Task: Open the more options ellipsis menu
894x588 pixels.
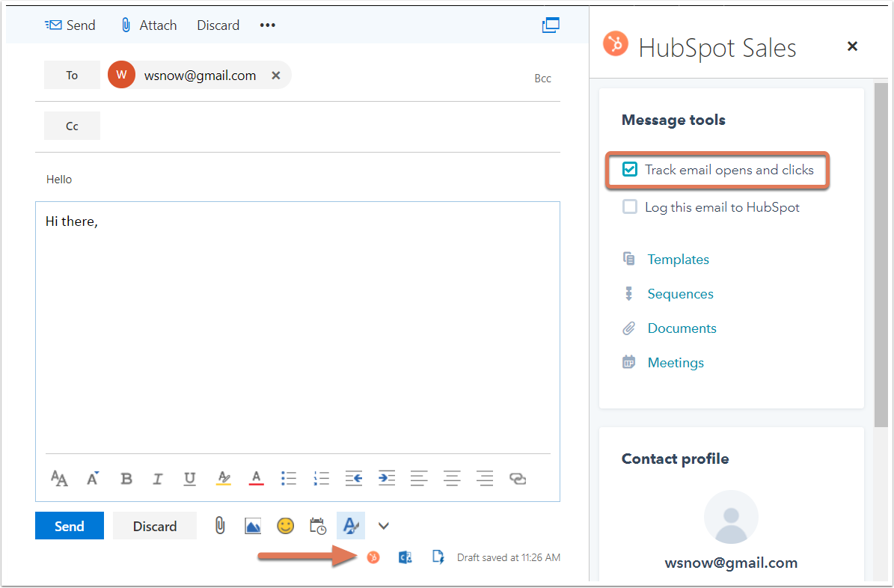Action: pos(267,25)
